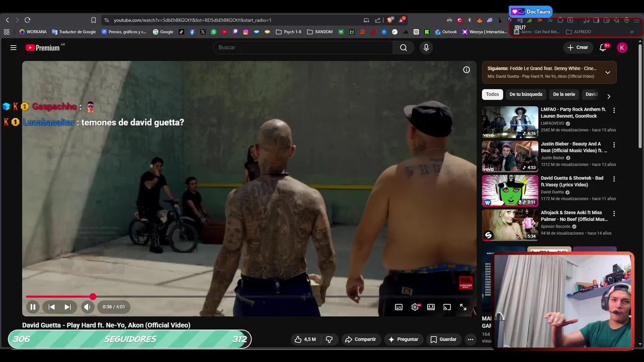644x362 pixels.
Task: Open the three-dot more actions menu below video
Action: (x=470, y=339)
